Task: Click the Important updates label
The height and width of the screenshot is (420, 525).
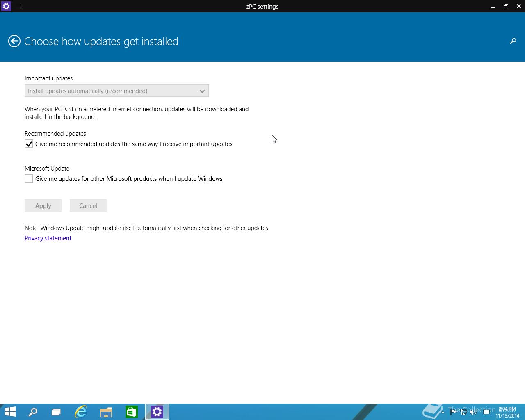Action: (x=49, y=78)
